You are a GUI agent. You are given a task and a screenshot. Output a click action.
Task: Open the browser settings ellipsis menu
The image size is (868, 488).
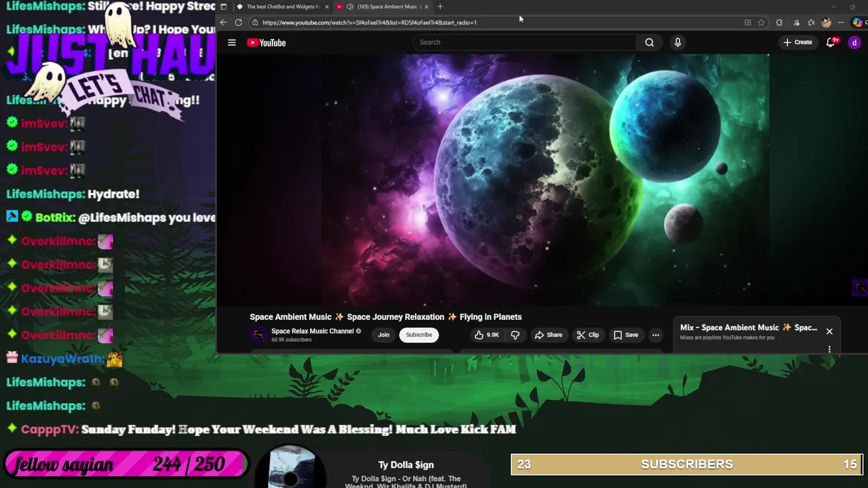(x=841, y=22)
